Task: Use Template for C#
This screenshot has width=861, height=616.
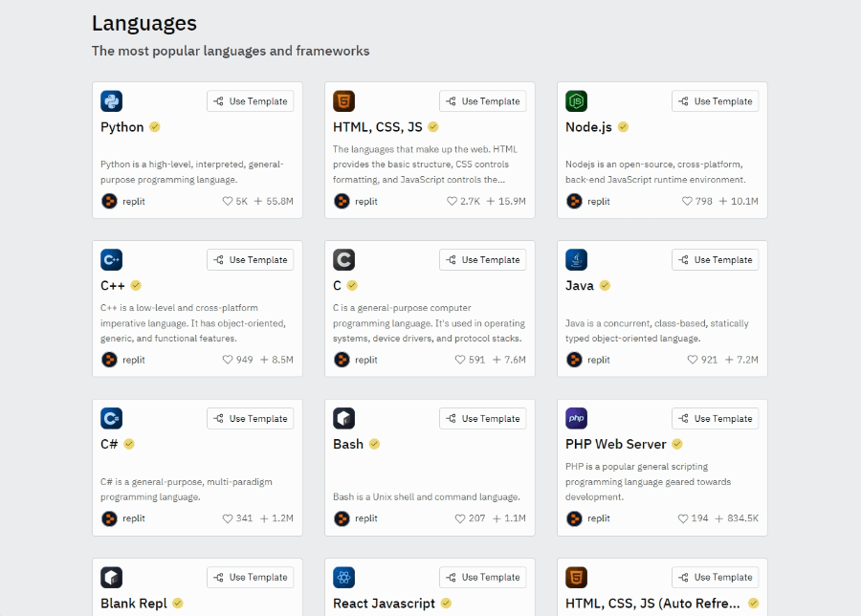Action: tap(251, 418)
